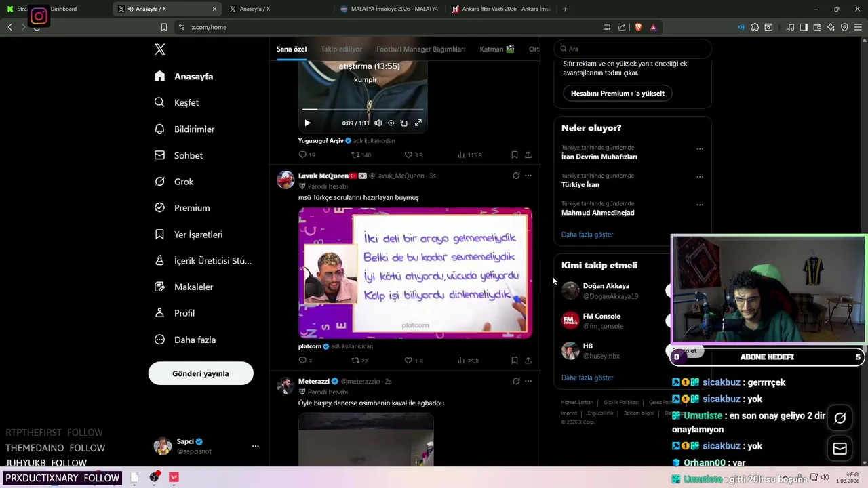The height and width of the screenshot is (488, 868).
Task: Open the Grok floating button
Action: coord(840,418)
